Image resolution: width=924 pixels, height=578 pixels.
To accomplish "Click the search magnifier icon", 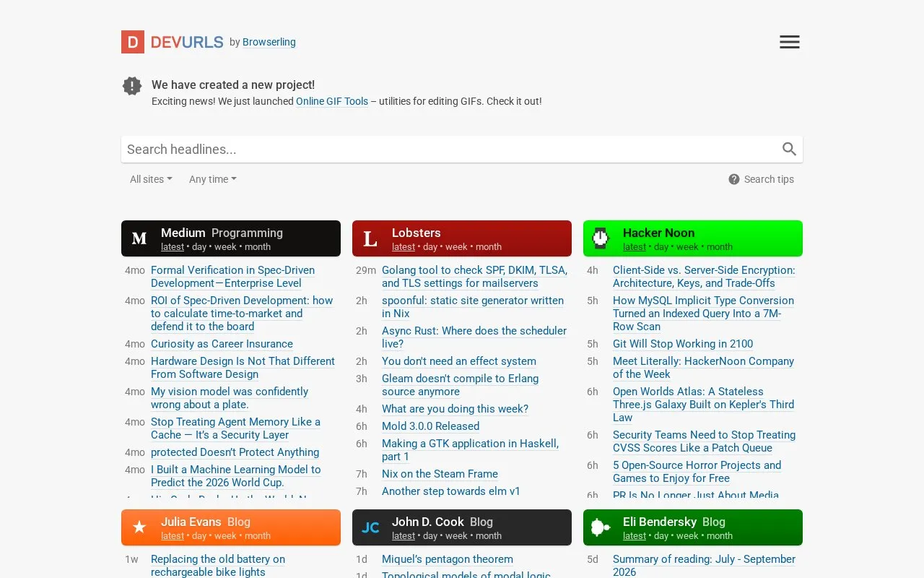I will pyautogui.click(x=789, y=149).
